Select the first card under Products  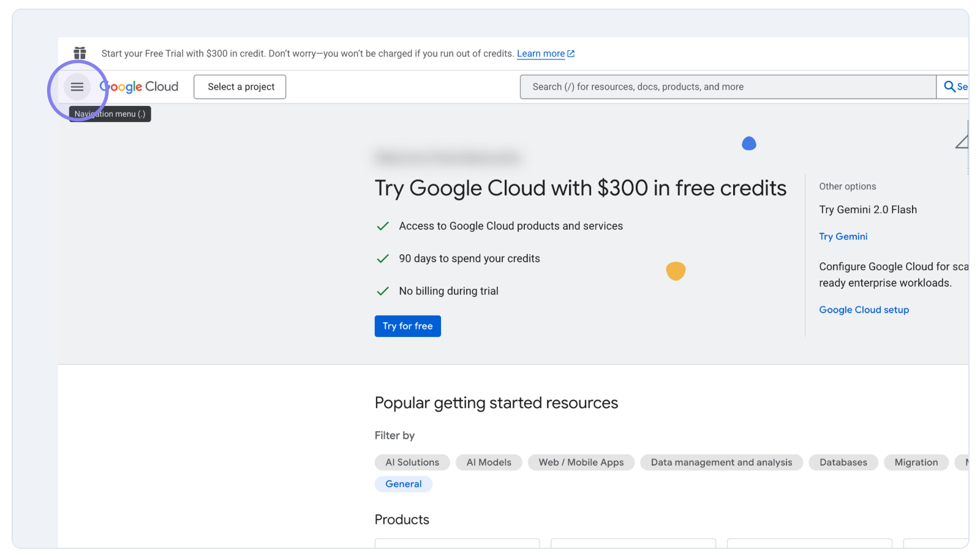pyautogui.click(x=457, y=545)
